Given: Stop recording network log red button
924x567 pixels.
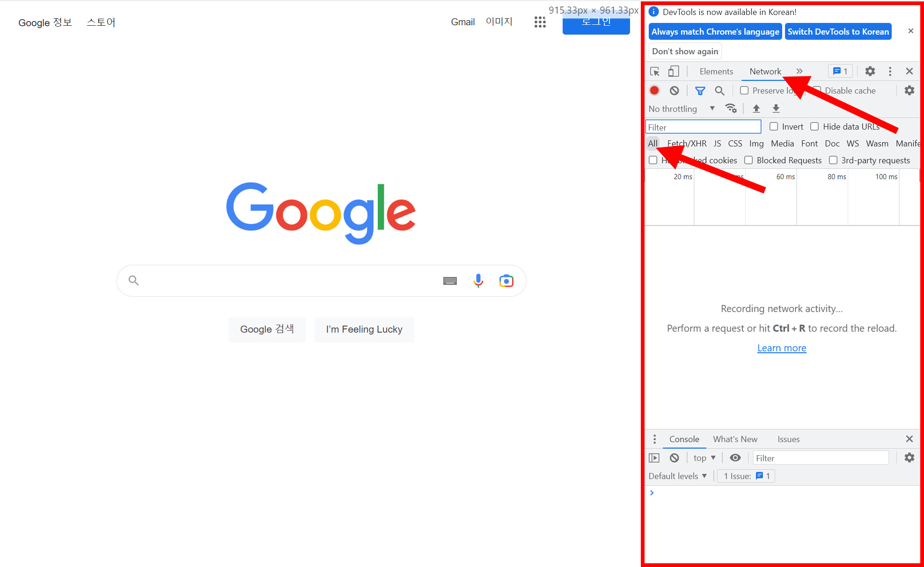Looking at the screenshot, I should [654, 90].
